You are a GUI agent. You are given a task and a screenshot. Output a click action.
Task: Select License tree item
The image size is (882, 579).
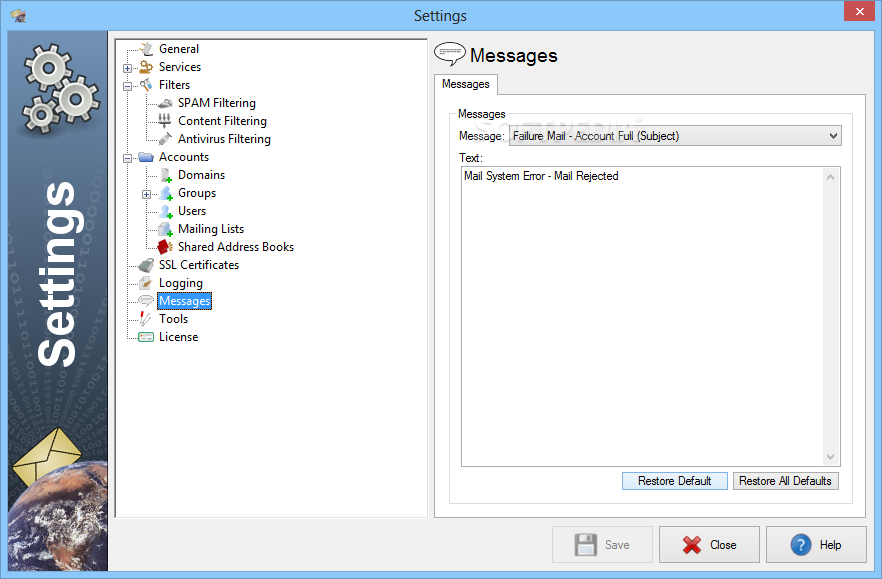pos(178,337)
